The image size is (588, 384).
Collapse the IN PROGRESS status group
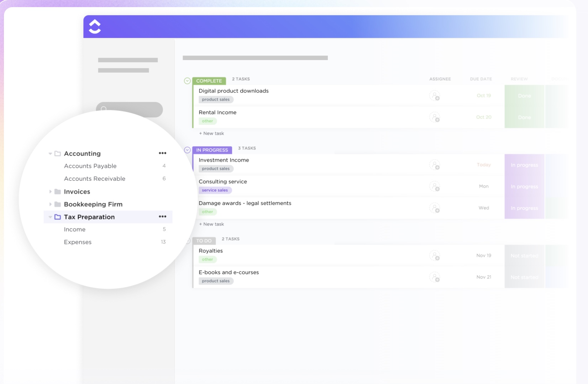coord(187,150)
